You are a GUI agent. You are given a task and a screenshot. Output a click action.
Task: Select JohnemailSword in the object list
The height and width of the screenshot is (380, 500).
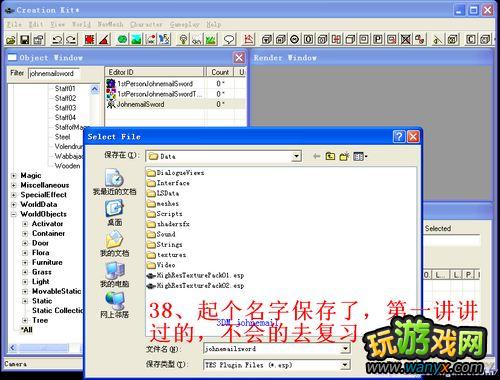pos(140,104)
